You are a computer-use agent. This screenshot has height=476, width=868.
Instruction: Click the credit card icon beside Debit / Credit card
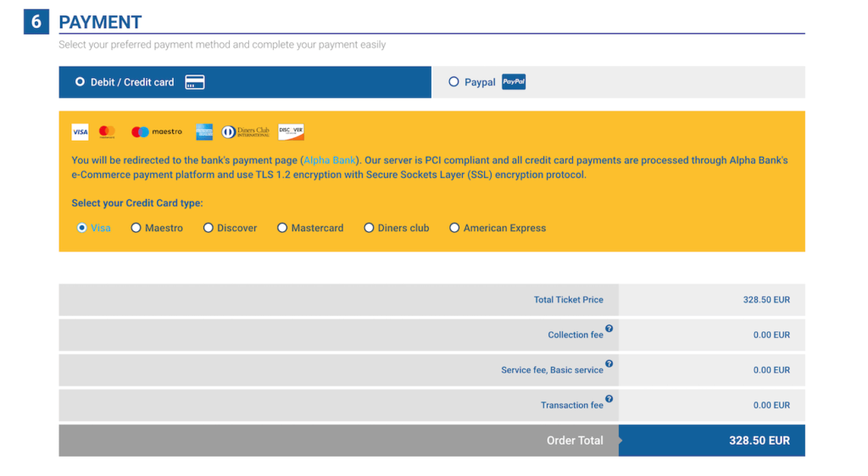pyautogui.click(x=195, y=82)
